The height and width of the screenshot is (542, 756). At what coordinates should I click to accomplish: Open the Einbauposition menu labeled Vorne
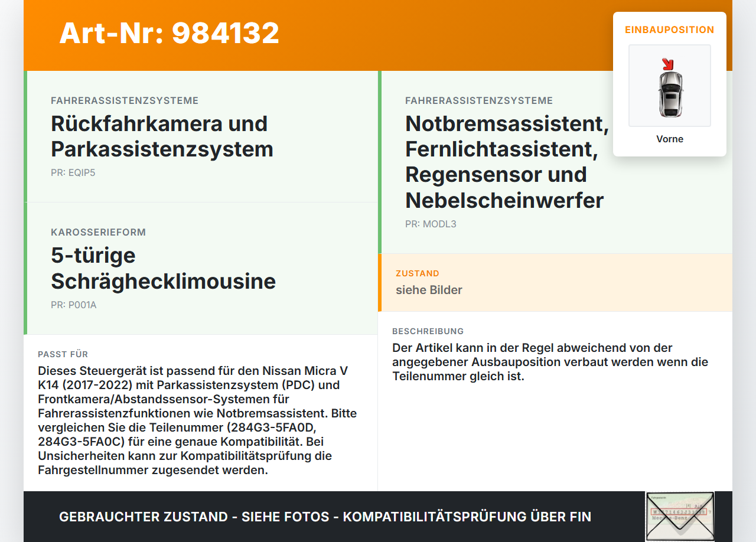point(669,139)
